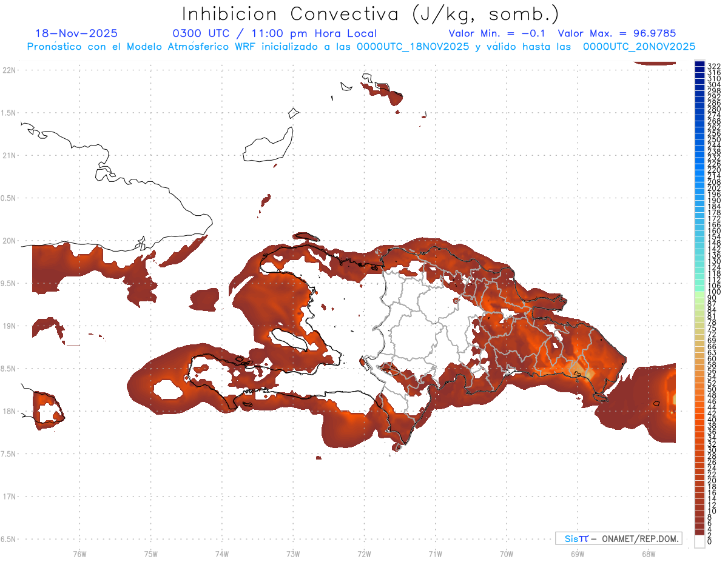This screenshot has width=728, height=562.
Task: Click the darkest blue swatch at colorbar top
Action: point(699,64)
